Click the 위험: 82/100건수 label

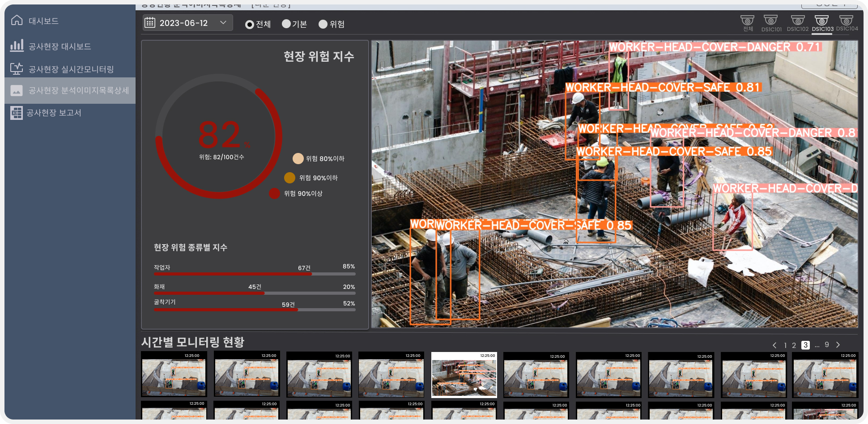coord(221,157)
